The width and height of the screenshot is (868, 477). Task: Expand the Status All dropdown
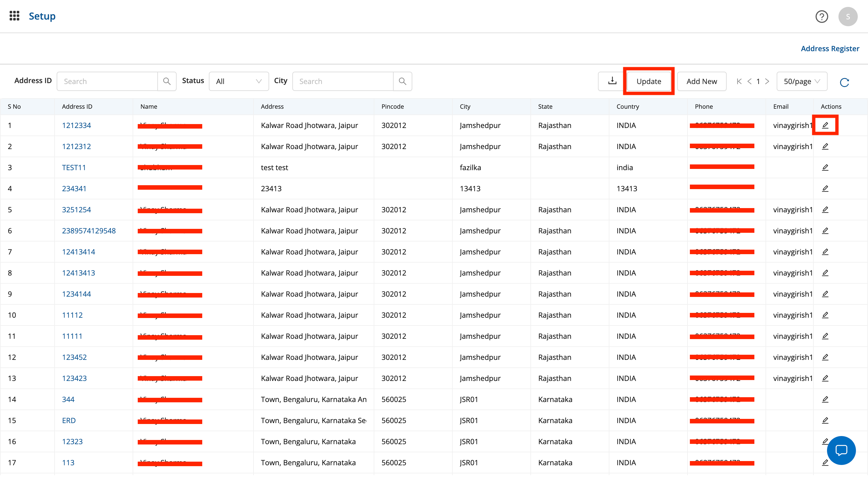[x=239, y=81]
